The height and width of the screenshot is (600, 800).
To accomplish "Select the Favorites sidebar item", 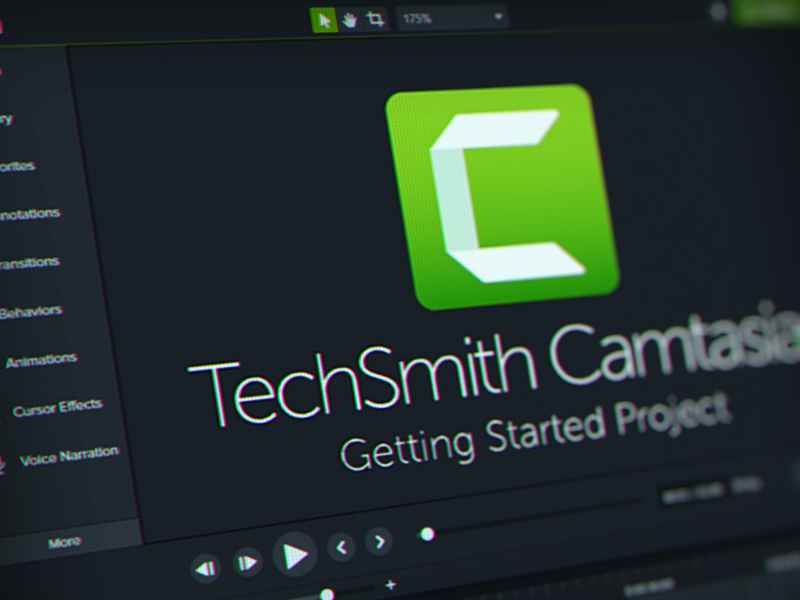I will coord(25,165).
